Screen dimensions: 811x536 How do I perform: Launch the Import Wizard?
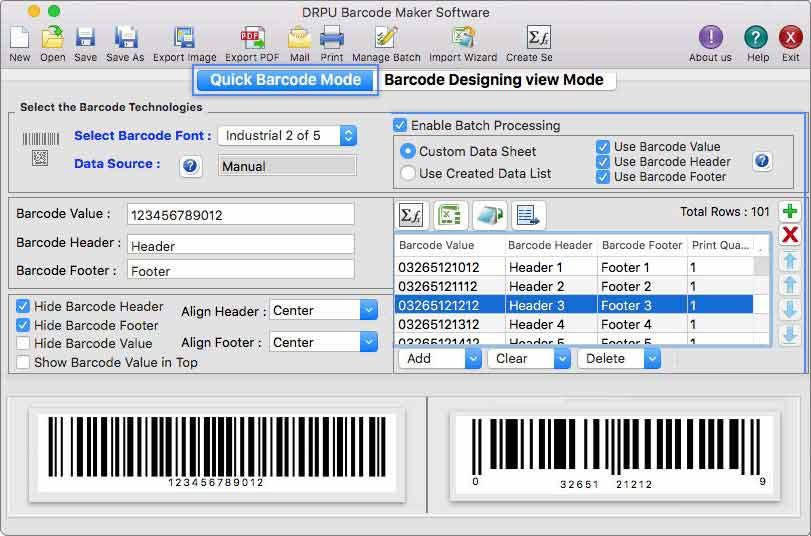pyautogui.click(x=463, y=37)
